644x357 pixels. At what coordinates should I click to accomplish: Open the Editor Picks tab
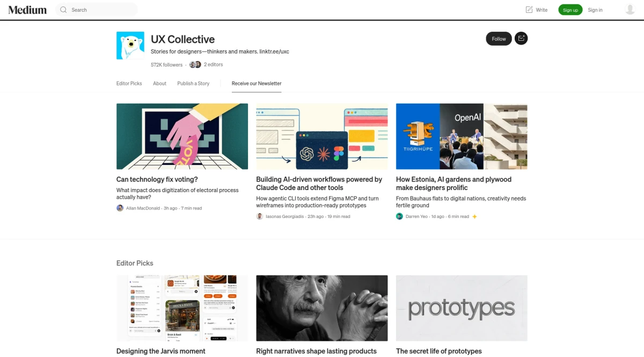129,83
